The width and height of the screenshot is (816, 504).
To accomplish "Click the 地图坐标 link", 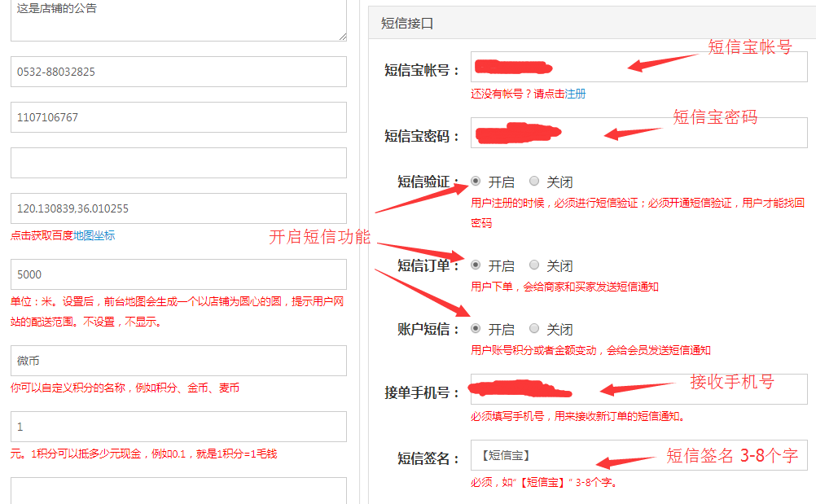I will click(94, 236).
